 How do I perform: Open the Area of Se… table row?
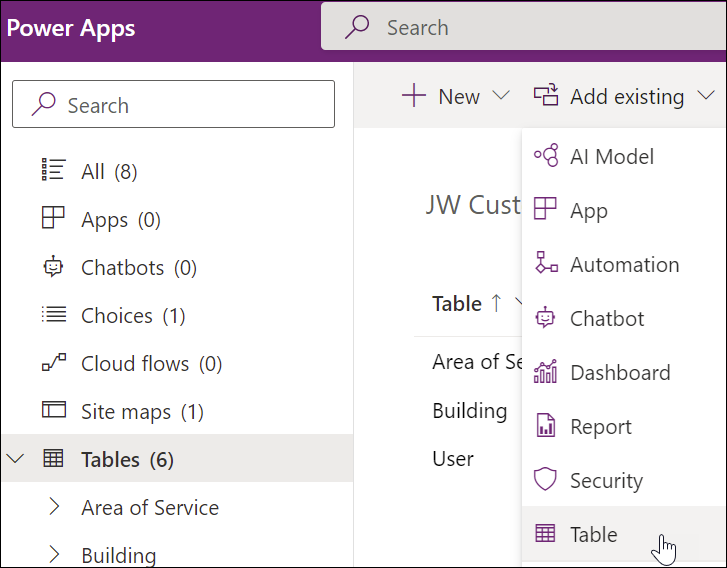tap(477, 361)
